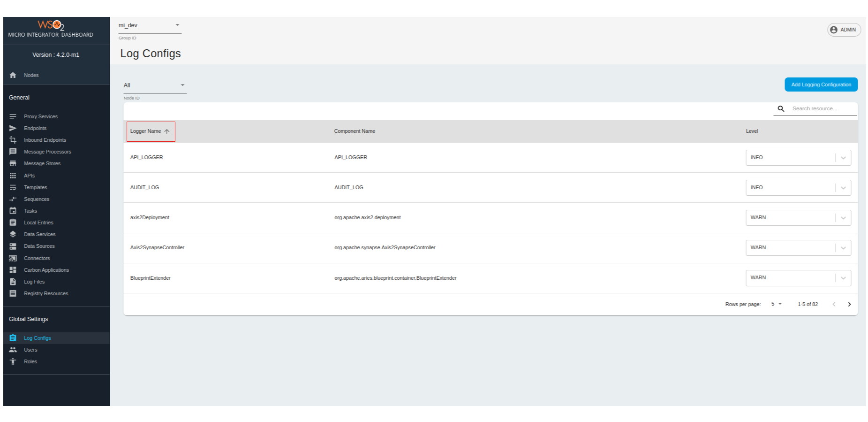Viewport: 868px width, 422px height.
Task: Click the API_LOGGER logger name cell
Action: coord(146,158)
